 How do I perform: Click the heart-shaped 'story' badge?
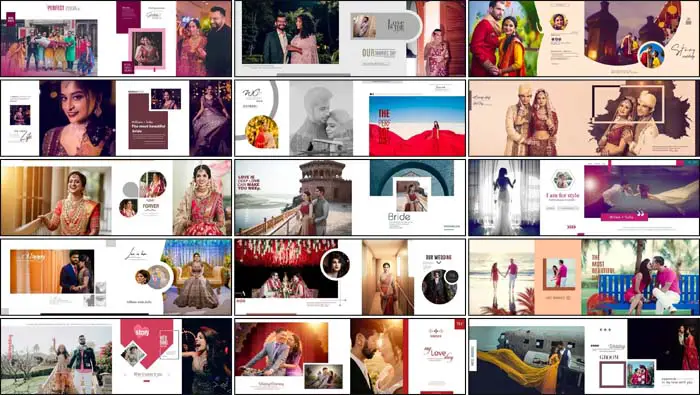pyautogui.click(x=142, y=332)
